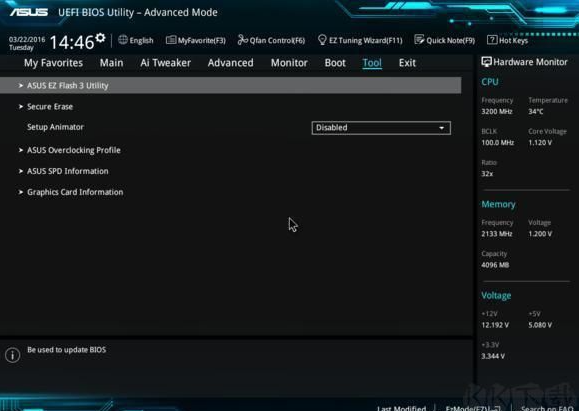
Task: Expand the Secure Erase arrow
Action: click(21, 107)
